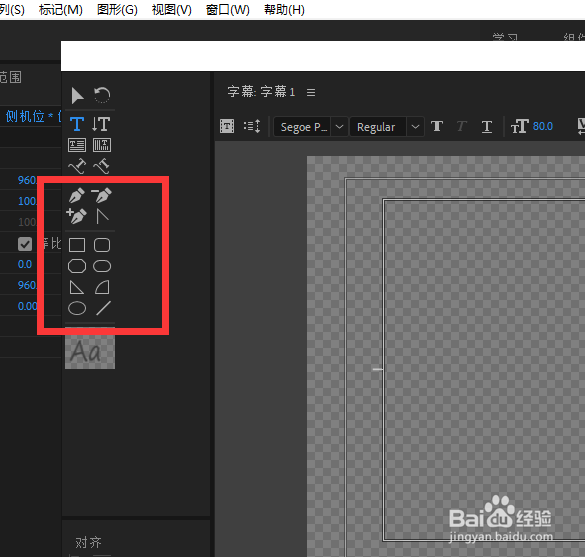This screenshot has width=585, height=557.
Task: Select the Rectangle tool
Action: click(77, 245)
